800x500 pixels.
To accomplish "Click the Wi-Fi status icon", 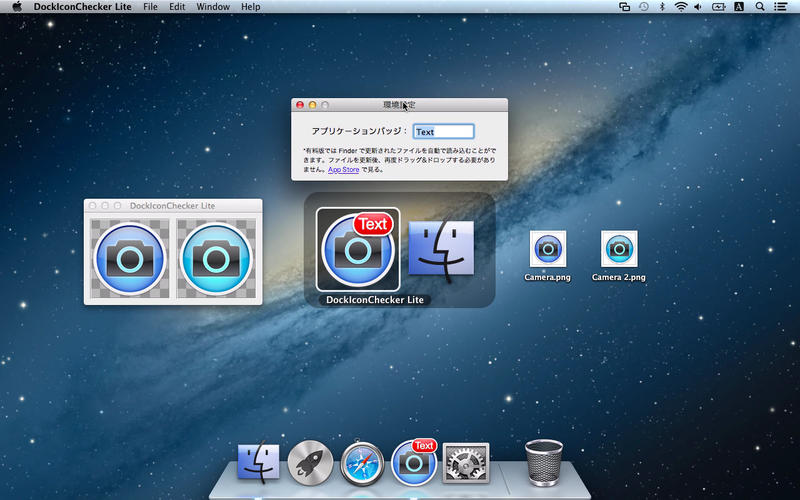I will 681,7.
